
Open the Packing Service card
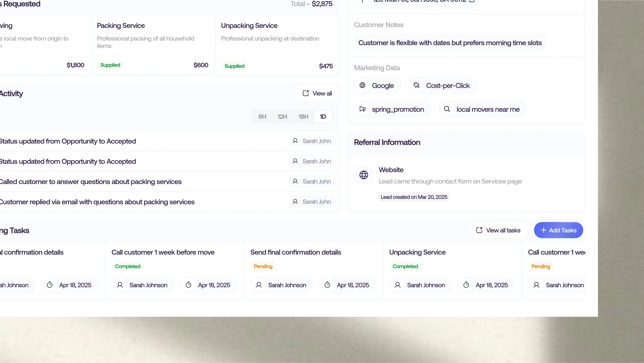pyautogui.click(x=152, y=45)
